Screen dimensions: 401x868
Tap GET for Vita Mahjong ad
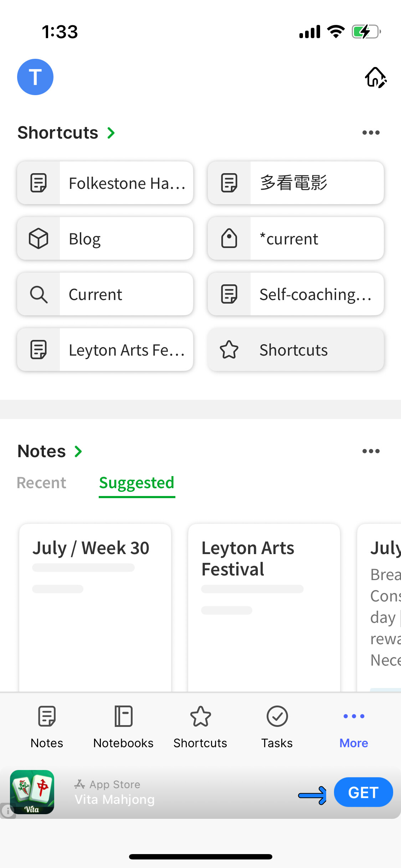tap(363, 792)
